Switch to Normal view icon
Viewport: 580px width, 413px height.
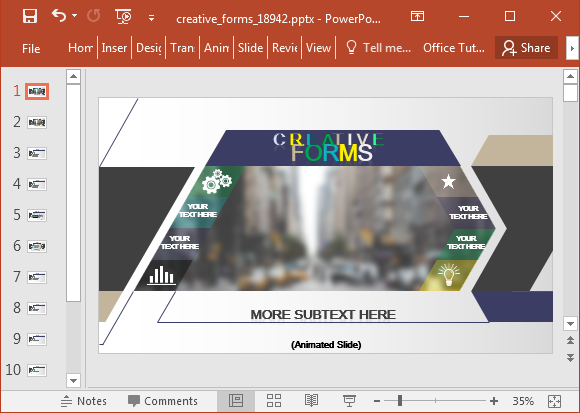(x=236, y=401)
